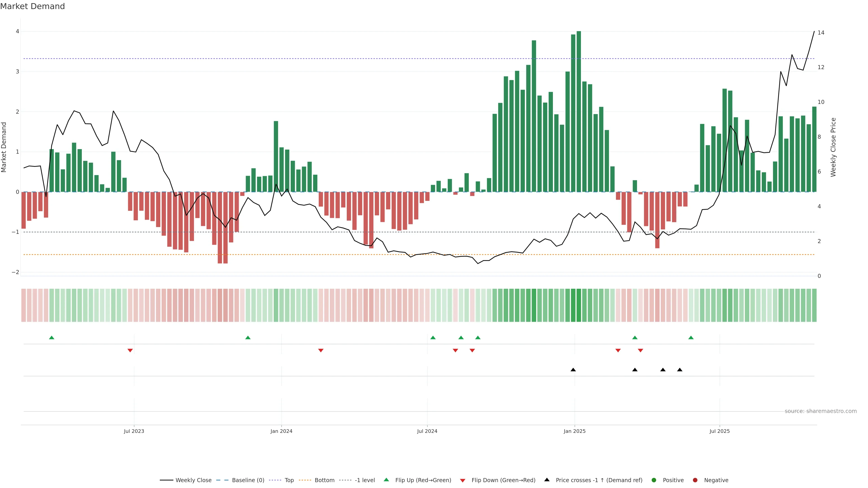The height and width of the screenshot is (488, 868).
Task: Click the Market Demand chart title
Action: point(32,6)
